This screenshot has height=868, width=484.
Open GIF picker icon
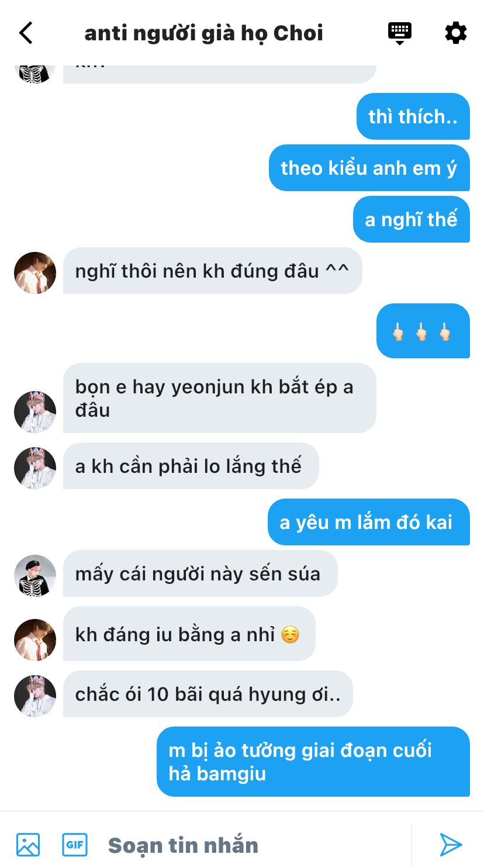coord(75,845)
